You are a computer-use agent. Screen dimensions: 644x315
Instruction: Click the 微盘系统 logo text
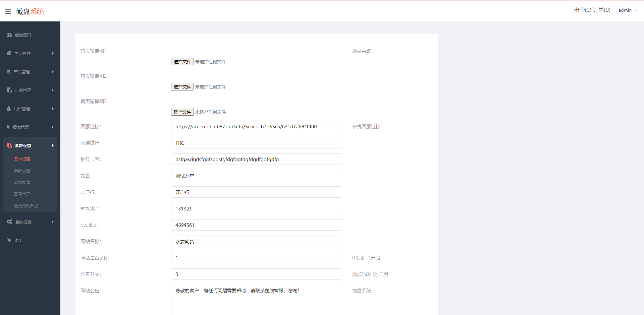click(x=30, y=11)
